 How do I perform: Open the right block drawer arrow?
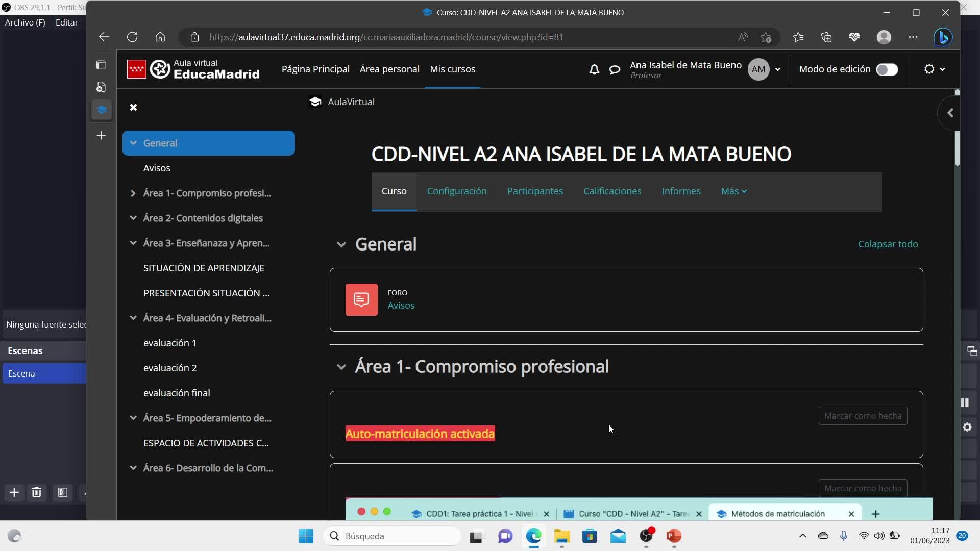950,113
